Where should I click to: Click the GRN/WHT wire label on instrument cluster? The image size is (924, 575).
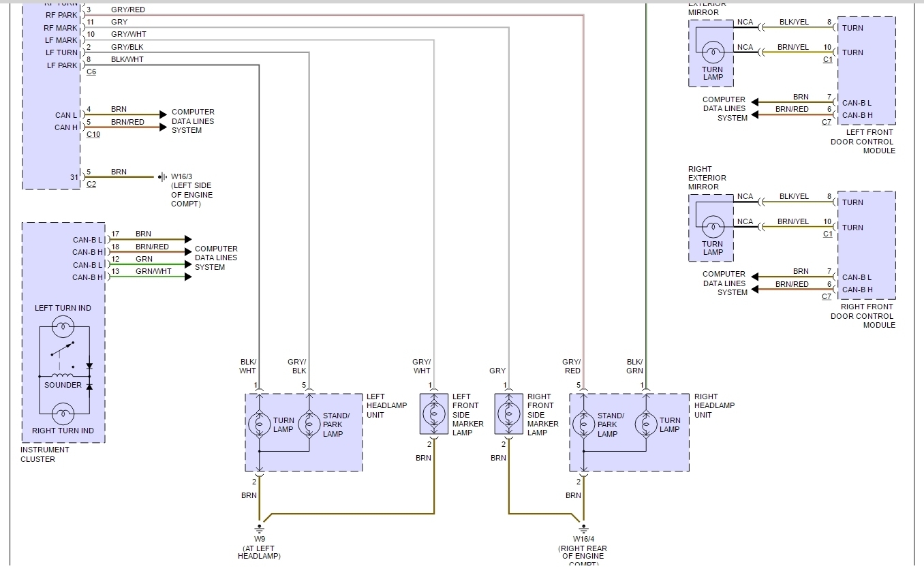tap(153, 271)
